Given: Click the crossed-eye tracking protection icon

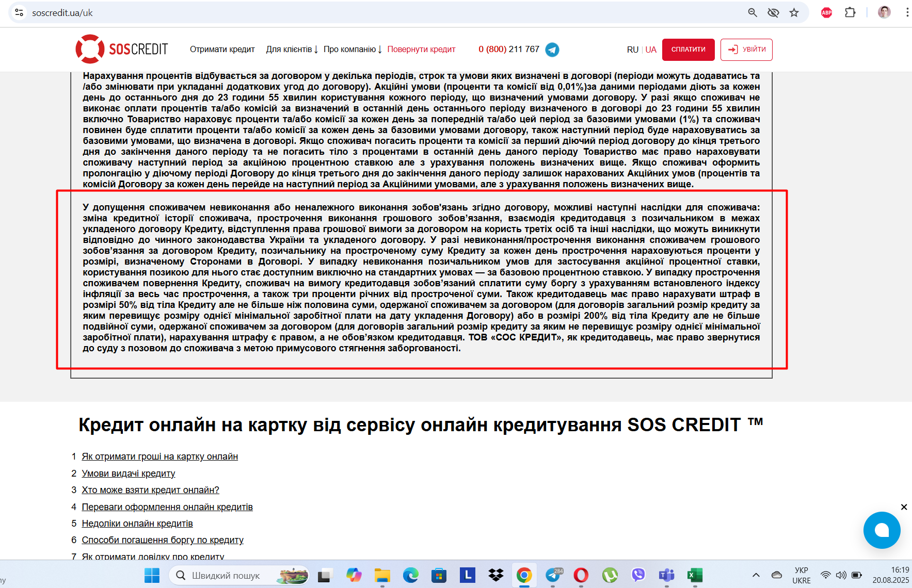Looking at the screenshot, I should [773, 13].
